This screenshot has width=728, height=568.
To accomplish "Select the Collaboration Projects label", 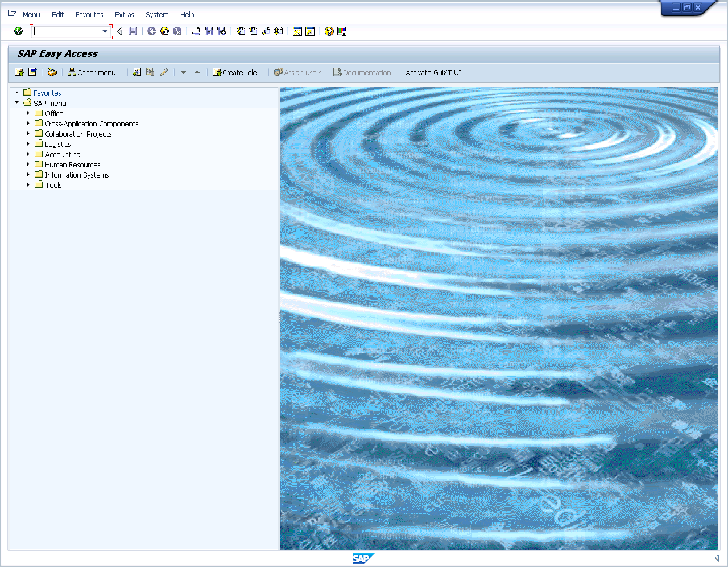I will tap(78, 134).
